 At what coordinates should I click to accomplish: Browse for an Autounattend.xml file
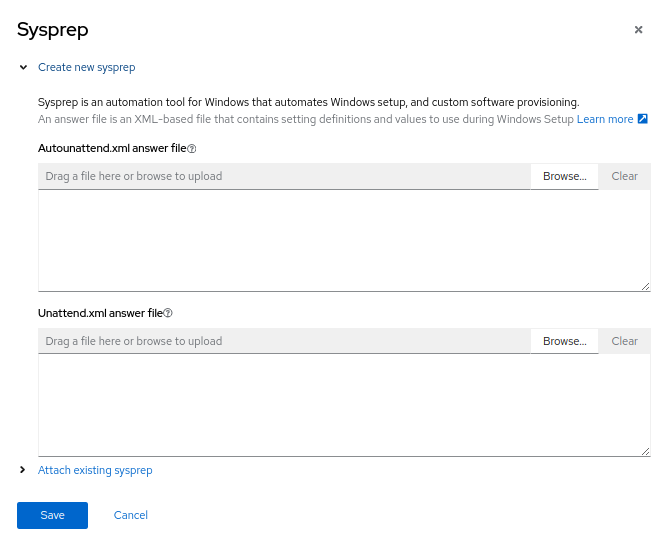pyautogui.click(x=564, y=176)
